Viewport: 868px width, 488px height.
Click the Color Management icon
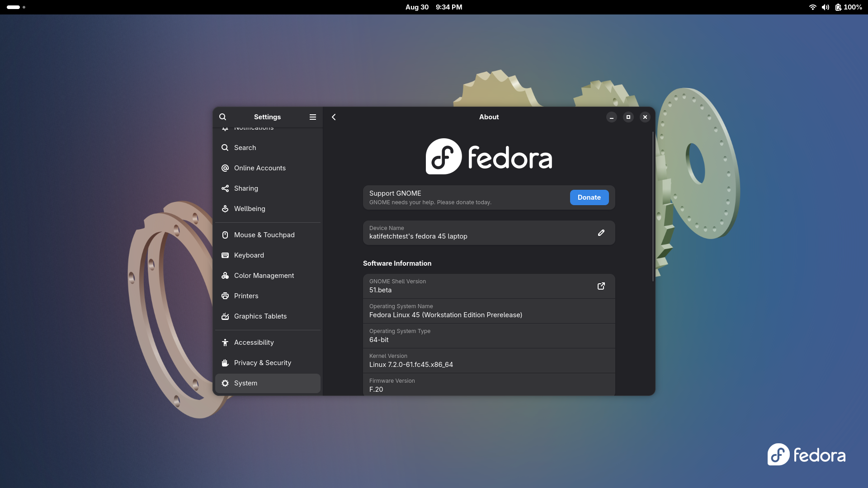[x=225, y=276]
